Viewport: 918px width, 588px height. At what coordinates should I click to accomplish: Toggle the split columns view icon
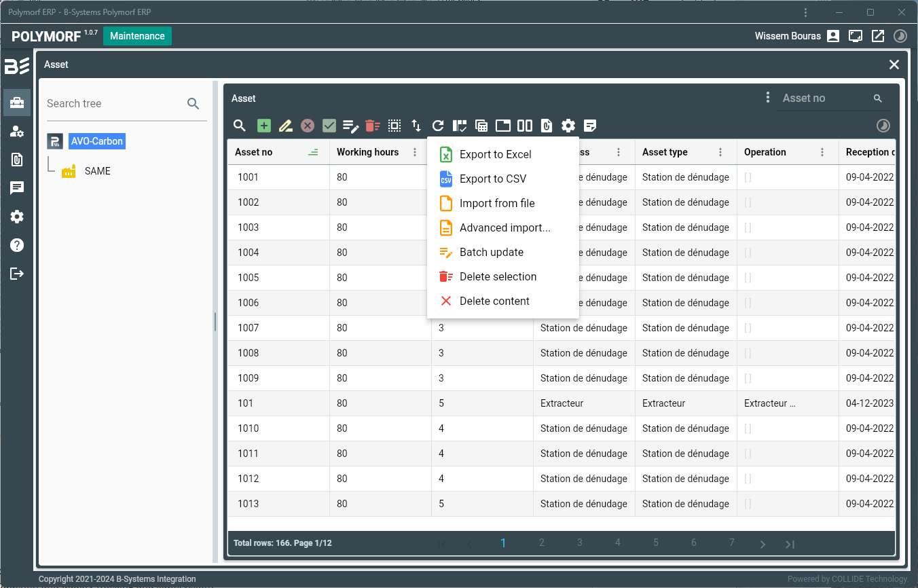tap(525, 126)
